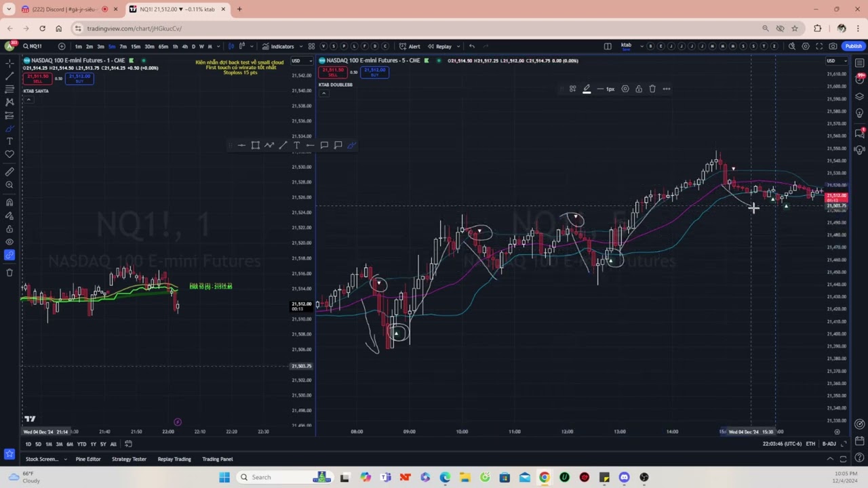
Task: Select the 30m timeframe
Action: [149, 47]
